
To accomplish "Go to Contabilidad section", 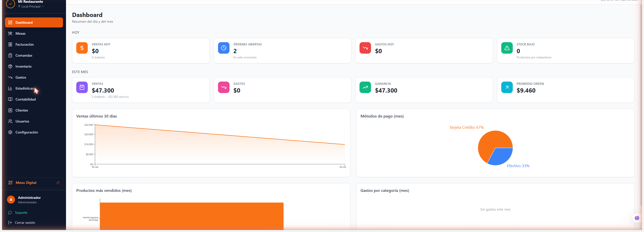I will click(34, 99).
